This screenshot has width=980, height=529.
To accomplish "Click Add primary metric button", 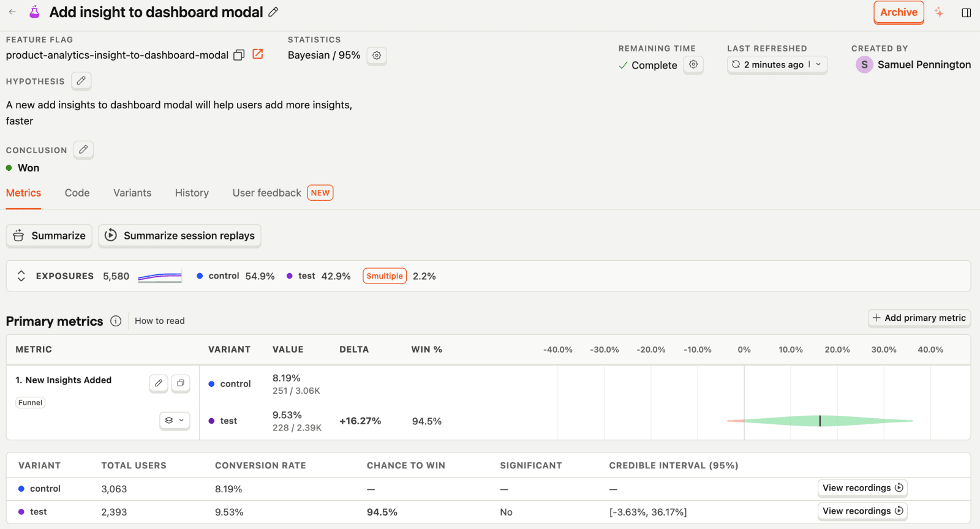I will [919, 318].
